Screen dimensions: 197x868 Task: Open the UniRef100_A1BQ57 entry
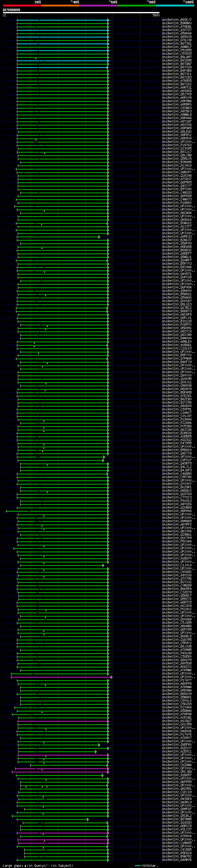coord(177,775)
